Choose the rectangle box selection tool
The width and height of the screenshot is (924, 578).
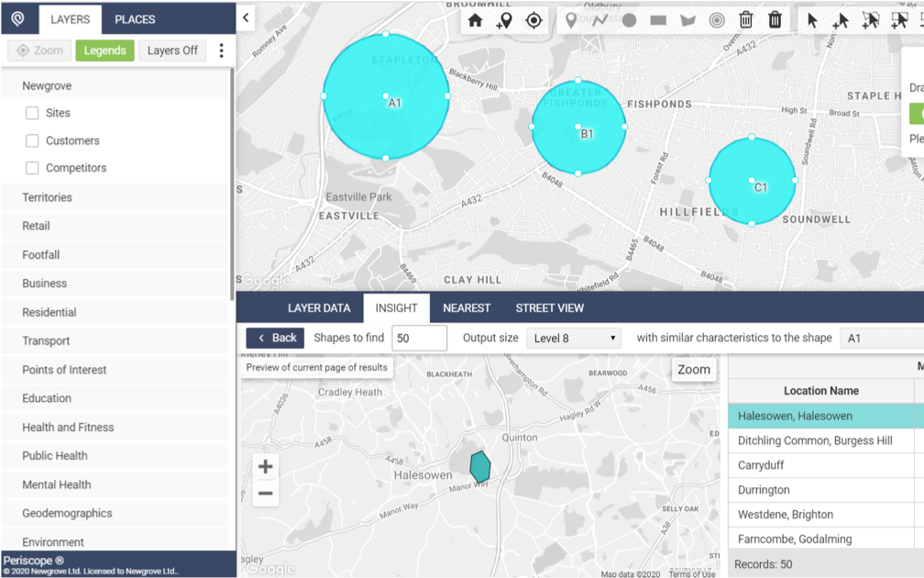[x=900, y=20]
